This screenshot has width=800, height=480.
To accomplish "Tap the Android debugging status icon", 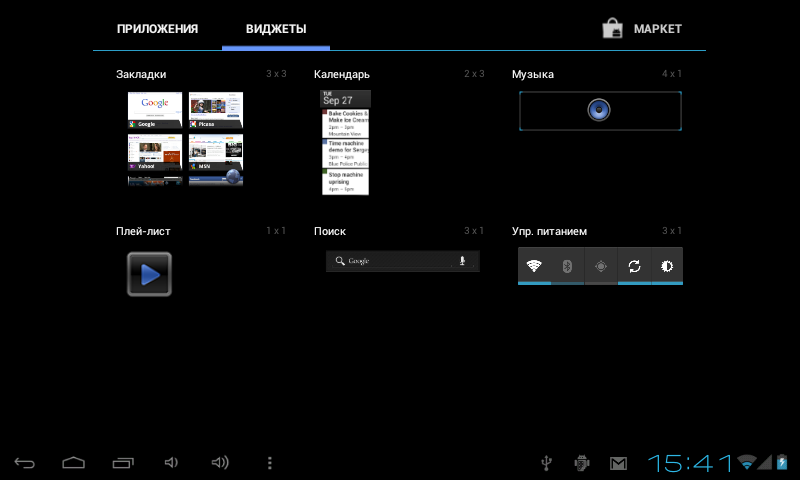I will (x=582, y=463).
